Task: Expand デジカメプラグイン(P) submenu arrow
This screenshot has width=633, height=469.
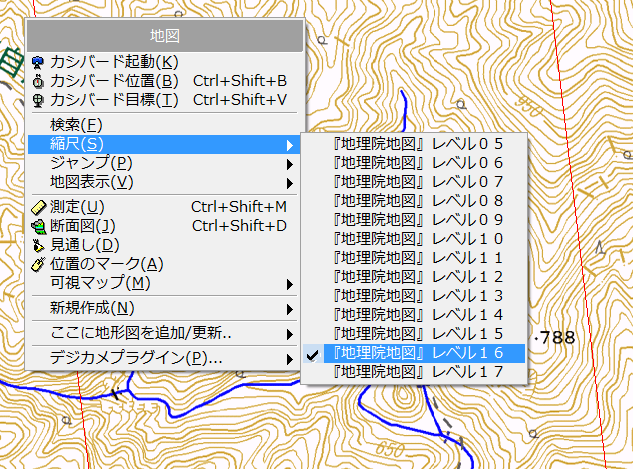Action: [x=289, y=359]
